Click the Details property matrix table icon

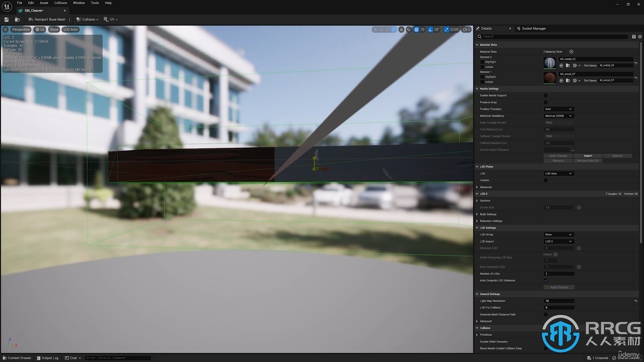click(634, 37)
